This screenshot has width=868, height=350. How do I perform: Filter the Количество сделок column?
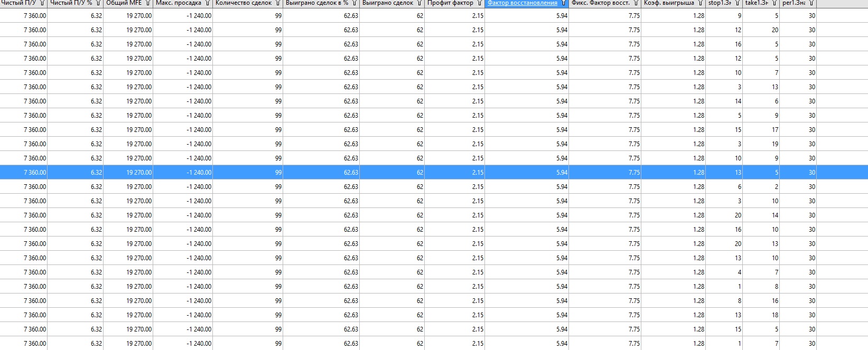pos(278,3)
